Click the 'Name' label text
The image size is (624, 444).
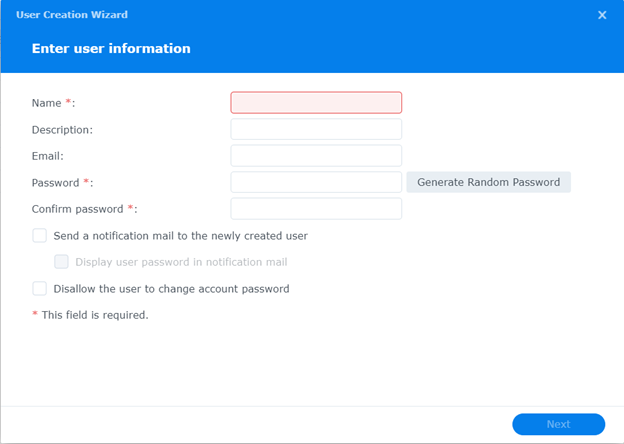(x=47, y=103)
